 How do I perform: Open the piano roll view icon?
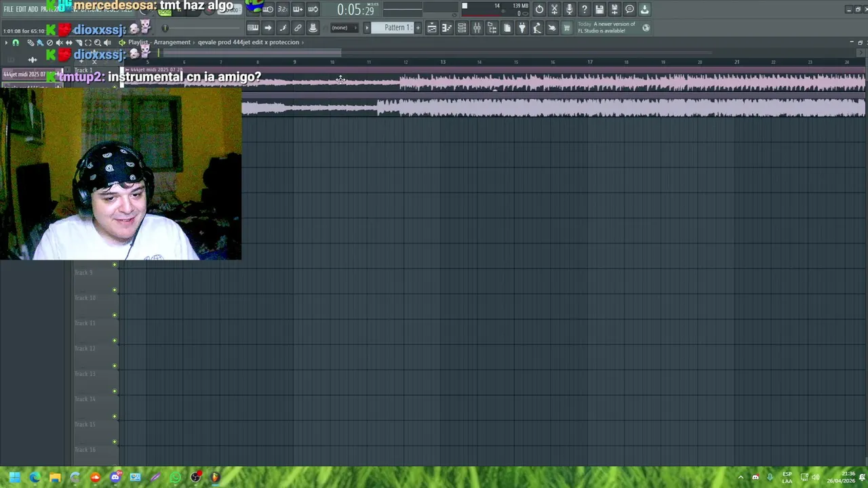point(447,28)
